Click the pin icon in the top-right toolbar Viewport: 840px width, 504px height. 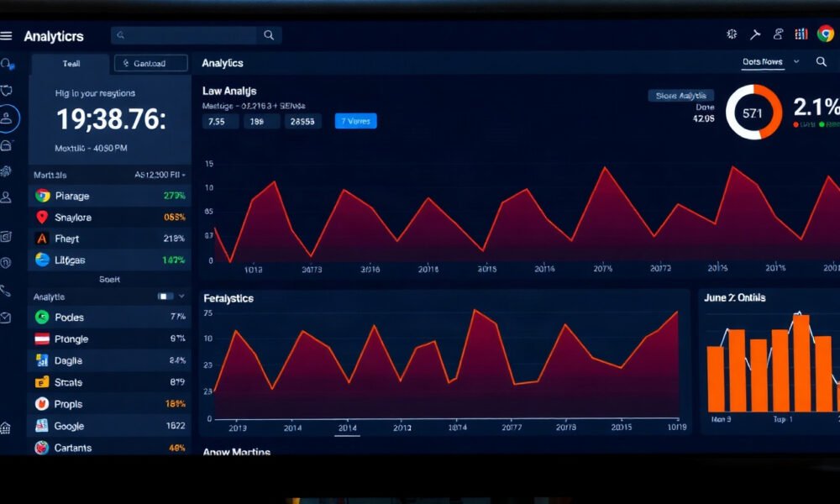[755, 34]
